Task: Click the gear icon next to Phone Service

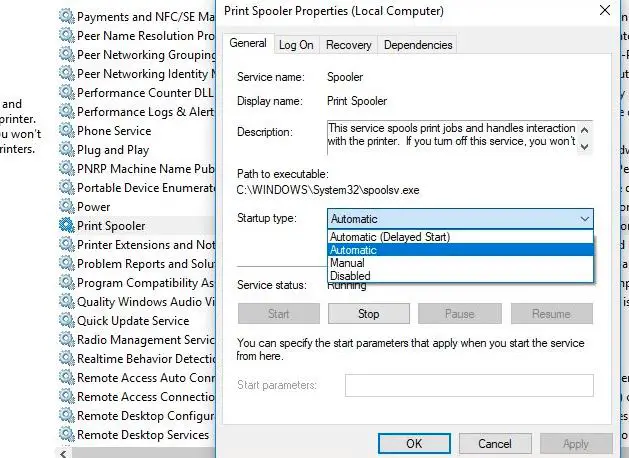Action: pos(66,131)
